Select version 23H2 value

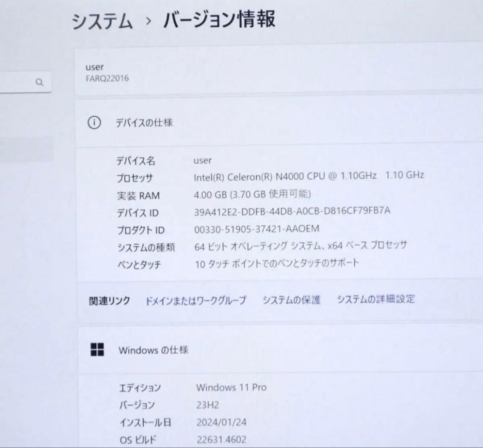point(208,405)
